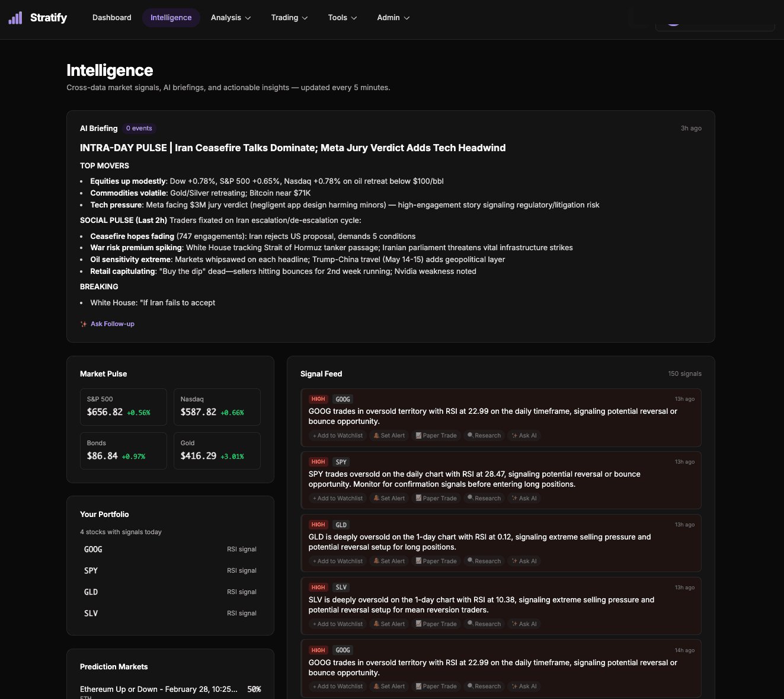Select the Intelligence navigation item
The width and height of the screenshot is (784, 699).
tap(171, 18)
